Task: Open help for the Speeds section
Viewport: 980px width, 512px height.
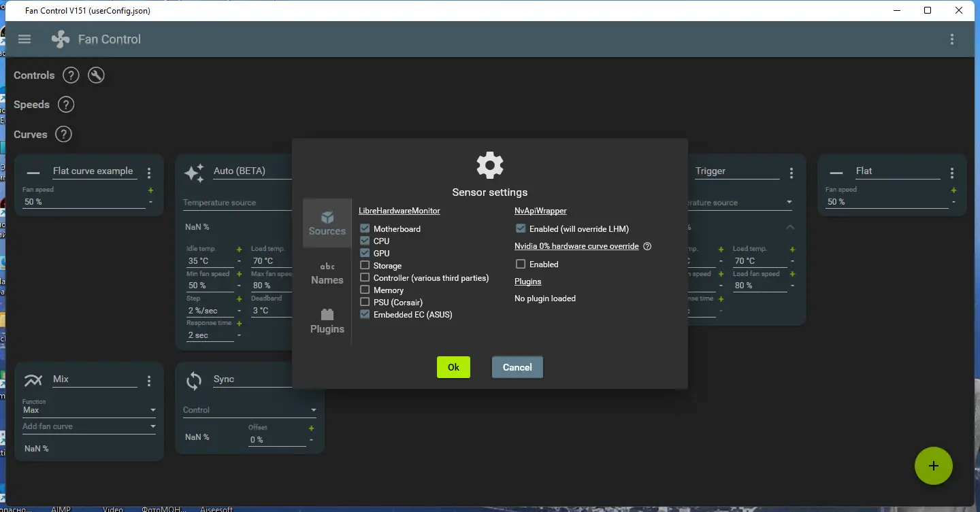Action: pyautogui.click(x=65, y=105)
